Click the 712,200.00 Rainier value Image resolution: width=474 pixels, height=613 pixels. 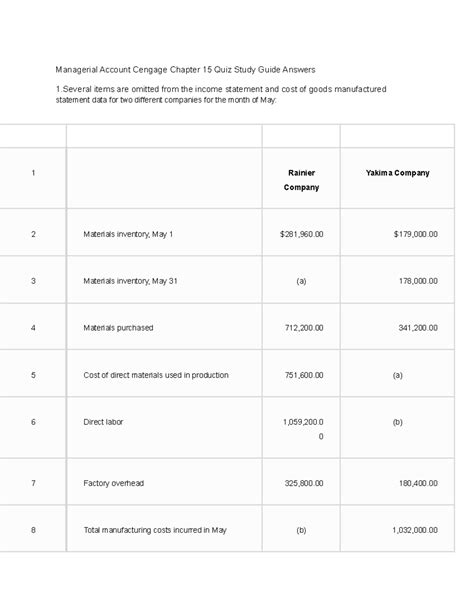coord(304,328)
